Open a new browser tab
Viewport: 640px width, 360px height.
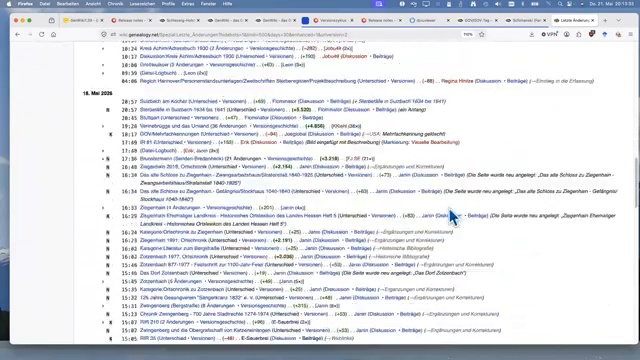[x=605, y=20]
